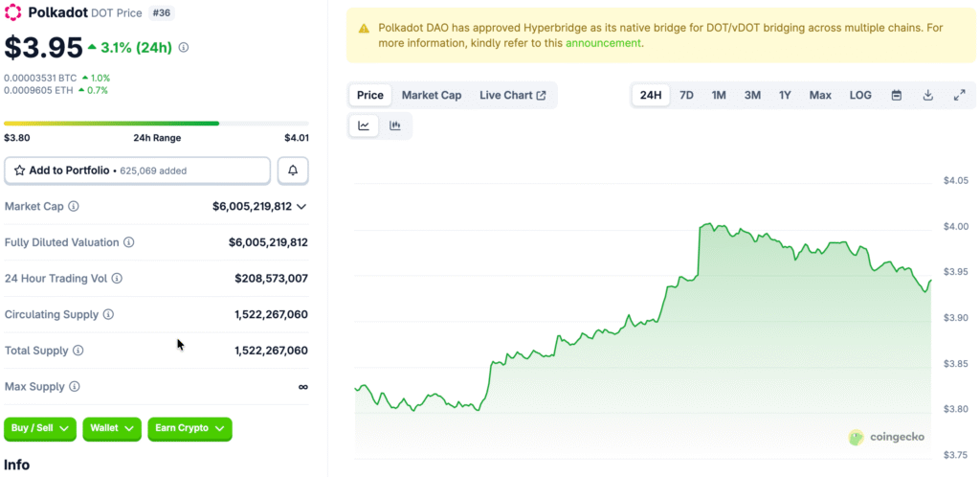
Task: Open Fully Diluted Valuation info icon
Action: pyautogui.click(x=129, y=242)
